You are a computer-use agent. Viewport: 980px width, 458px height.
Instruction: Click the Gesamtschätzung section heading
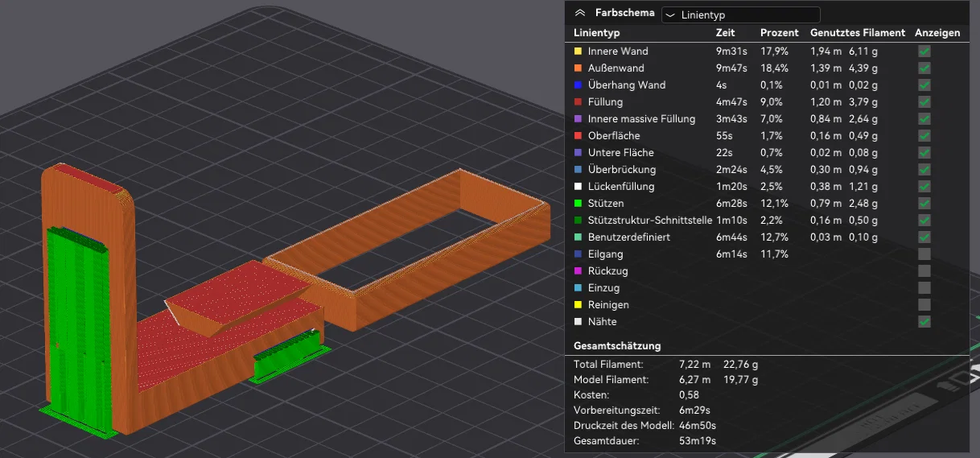point(617,345)
